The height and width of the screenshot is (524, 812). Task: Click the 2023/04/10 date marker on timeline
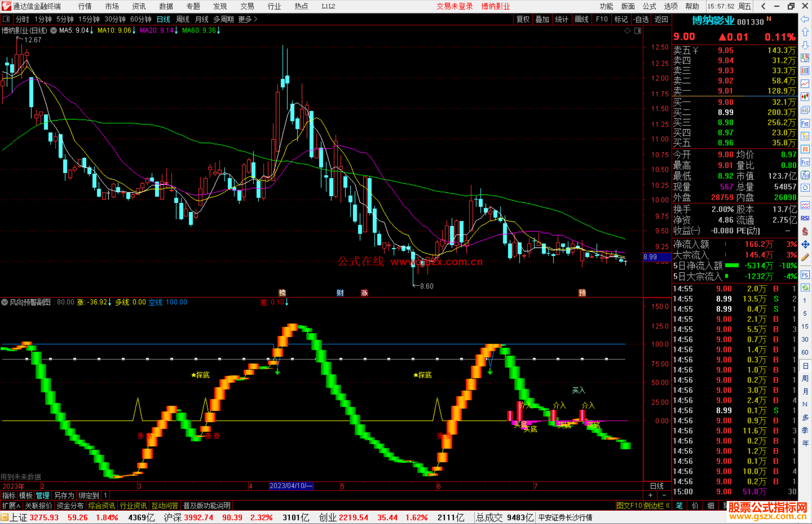(x=291, y=486)
